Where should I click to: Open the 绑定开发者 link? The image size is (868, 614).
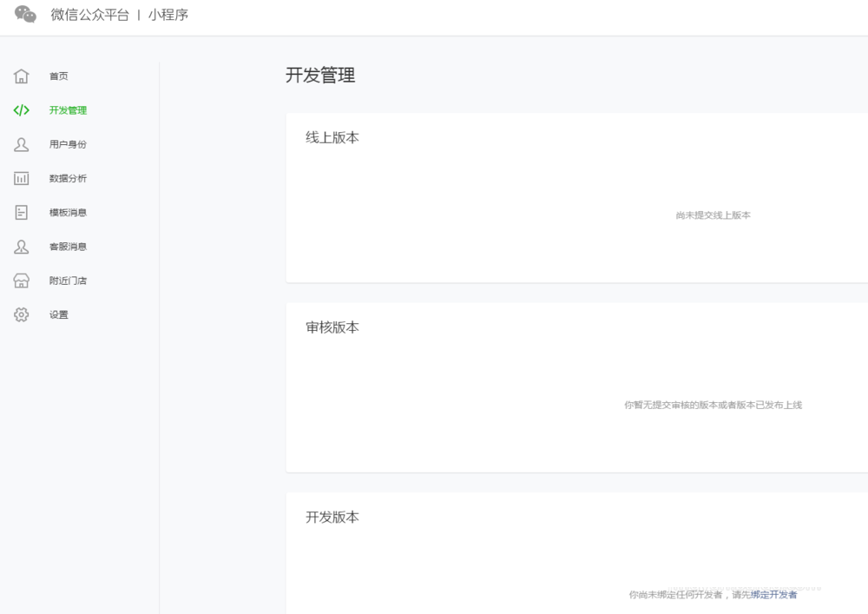tap(774, 595)
